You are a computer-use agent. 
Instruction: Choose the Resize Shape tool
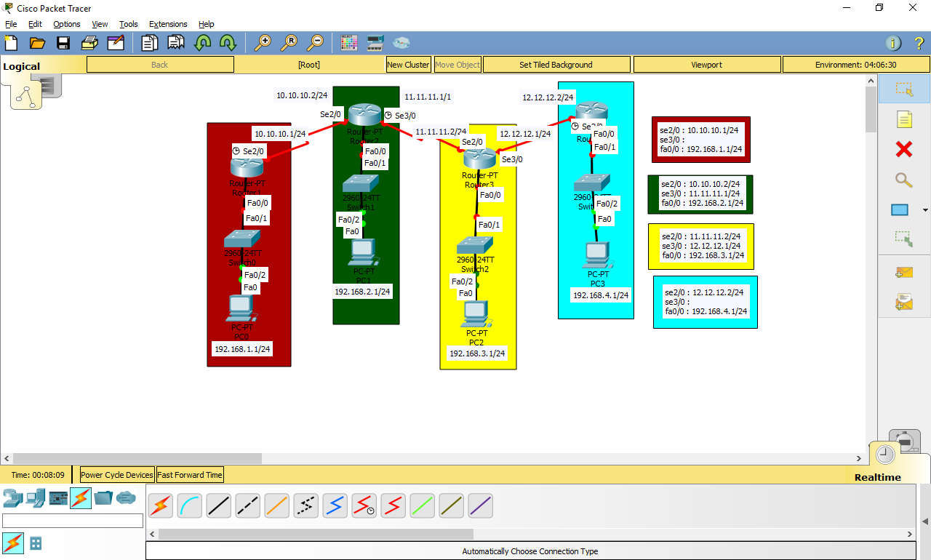pos(904,239)
